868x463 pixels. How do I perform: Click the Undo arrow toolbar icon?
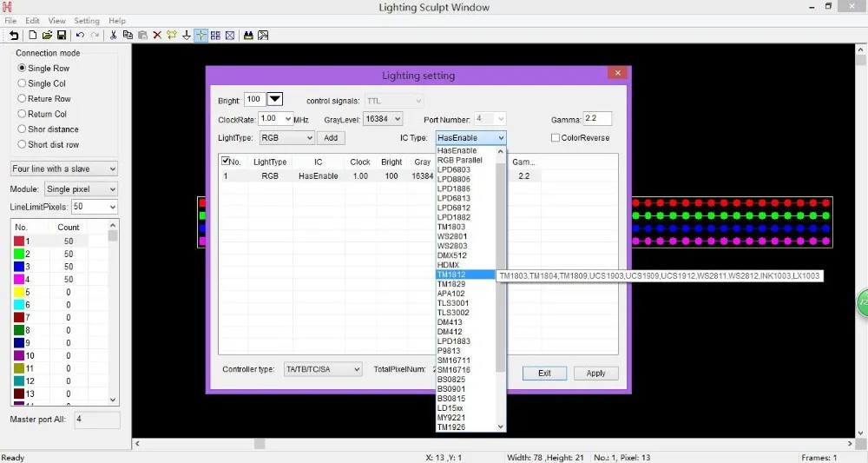pos(80,36)
